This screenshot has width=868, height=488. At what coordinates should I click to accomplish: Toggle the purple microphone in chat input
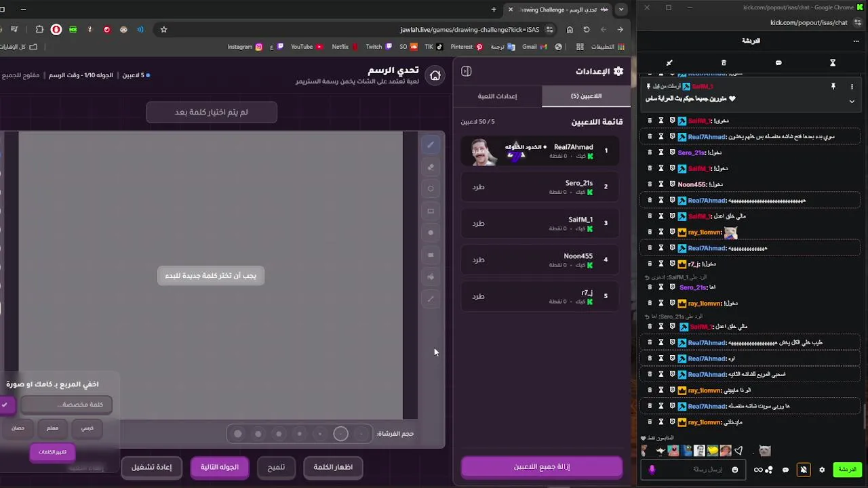point(652,469)
